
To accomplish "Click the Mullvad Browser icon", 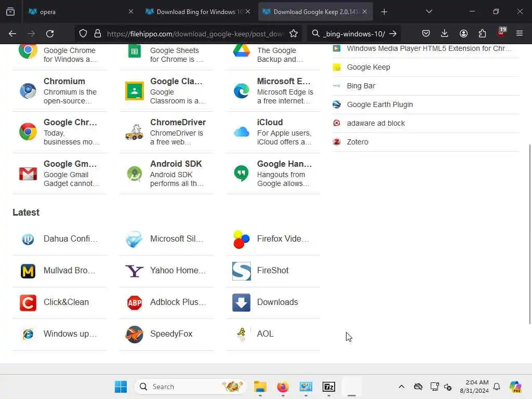I will 28,271.
